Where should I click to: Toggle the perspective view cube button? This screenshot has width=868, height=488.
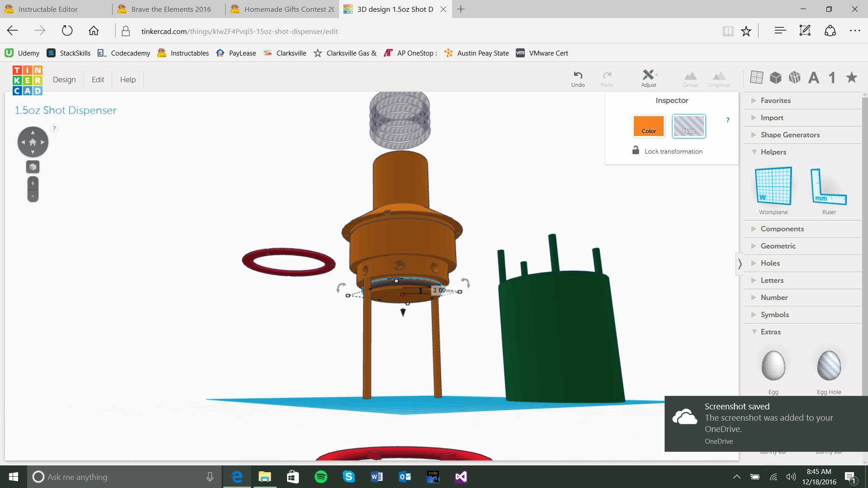coord(33,167)
